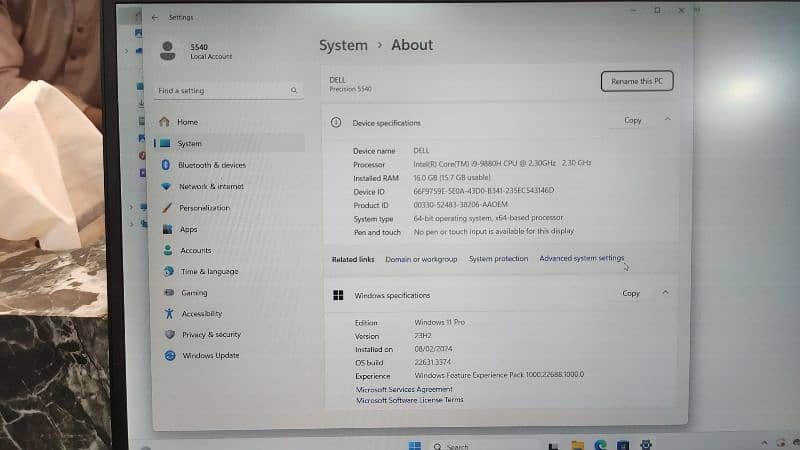Open Advanced system settings link
The image size is (800, 450).
(x=581, y=259)
